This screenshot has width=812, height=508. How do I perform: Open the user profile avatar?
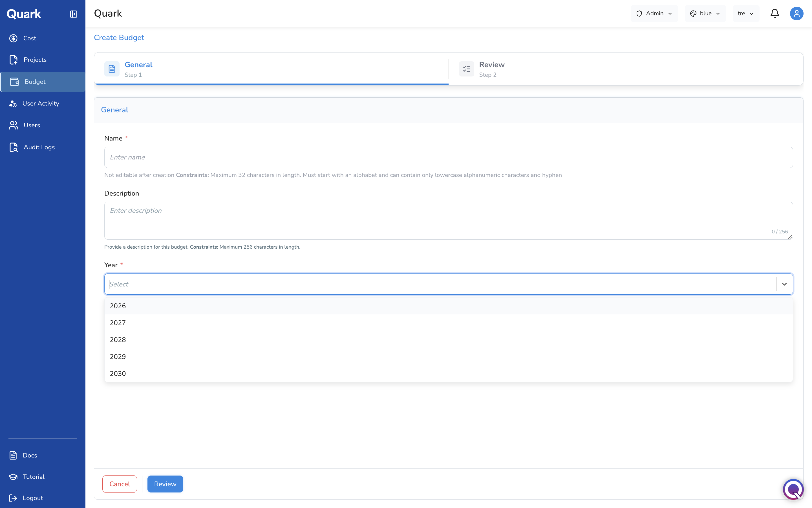796,14
